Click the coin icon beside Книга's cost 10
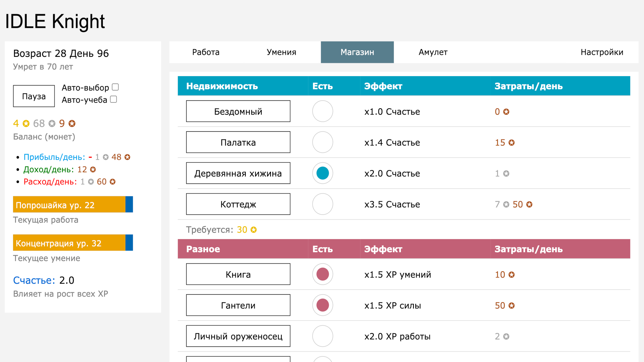Viewport: 644px width, 362px height. pyautogui.click(x=511, y=275)
